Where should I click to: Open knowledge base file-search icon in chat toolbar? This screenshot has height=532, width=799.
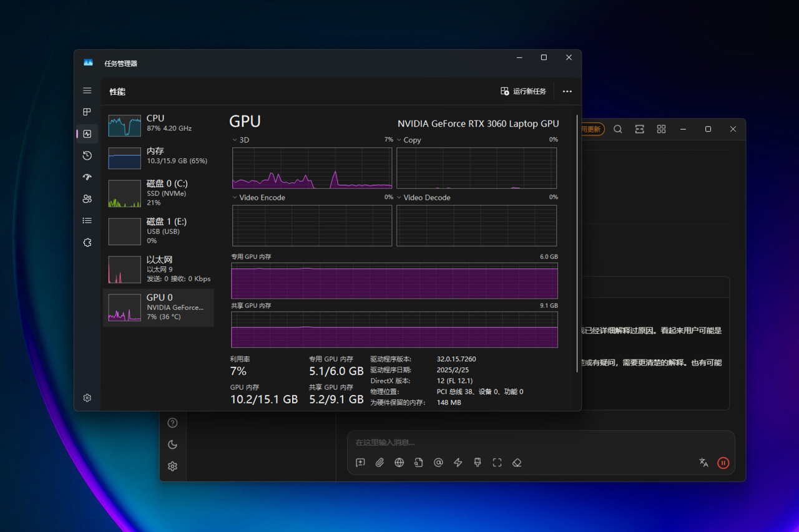coord(419,463)
